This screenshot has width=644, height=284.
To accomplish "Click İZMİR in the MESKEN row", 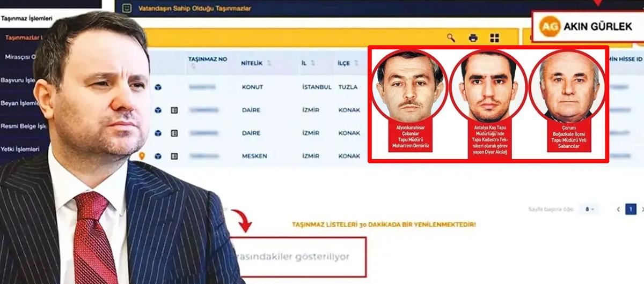I will click(x=311, y=156).
